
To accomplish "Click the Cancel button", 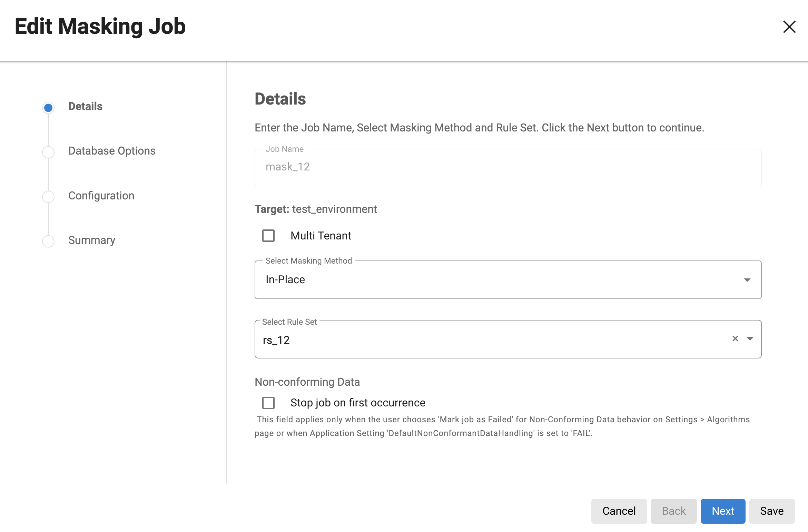I will pyautogui.click(x=619, y=511).
